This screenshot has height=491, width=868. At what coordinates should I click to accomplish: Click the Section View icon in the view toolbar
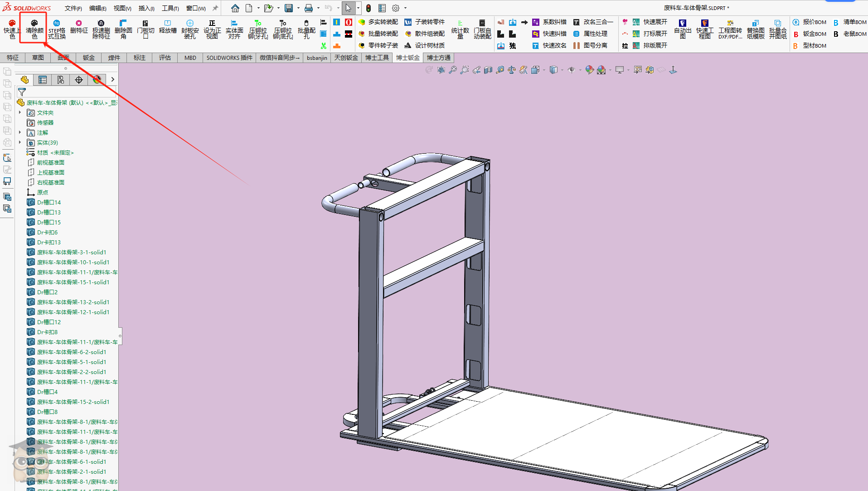click(488, 70)
